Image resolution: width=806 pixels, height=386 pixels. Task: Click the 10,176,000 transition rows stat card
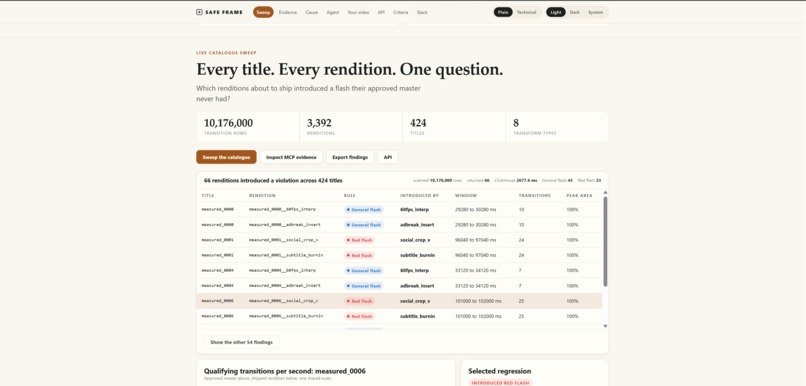click(x=248, y=127)
